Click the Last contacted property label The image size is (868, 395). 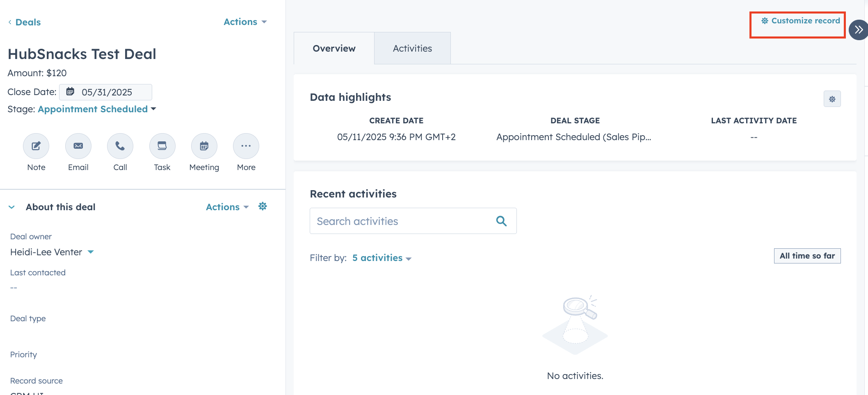coord(38,272)
